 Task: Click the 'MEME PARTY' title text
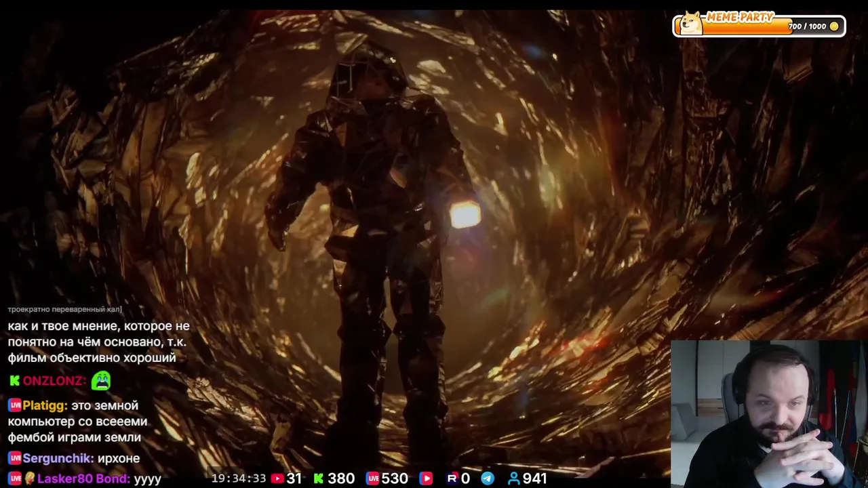(740, 18)
